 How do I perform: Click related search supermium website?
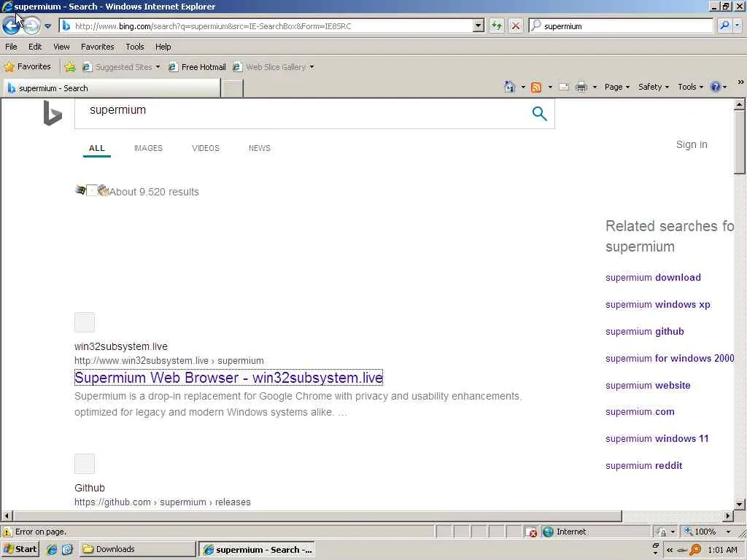pyautogui.click(x=648, y=385)
